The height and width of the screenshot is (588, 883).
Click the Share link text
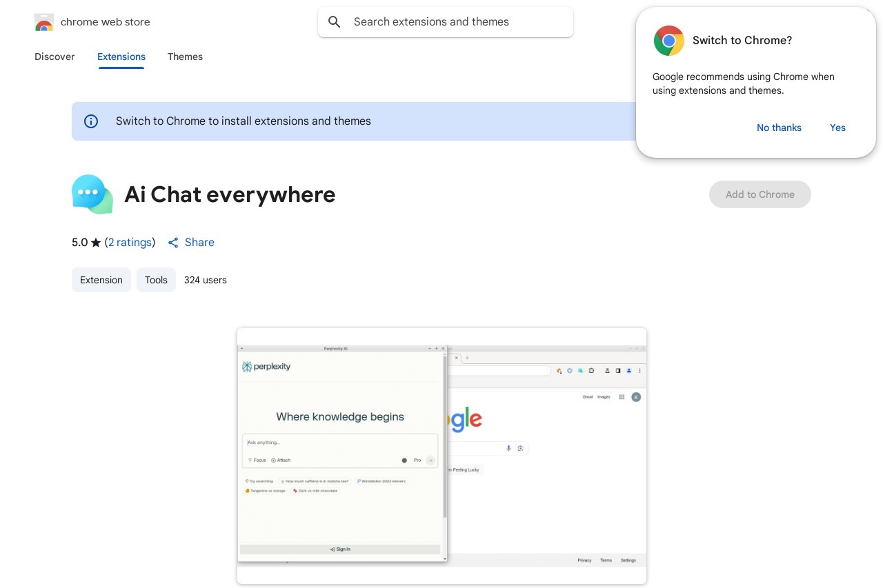[x=199, y=242]
